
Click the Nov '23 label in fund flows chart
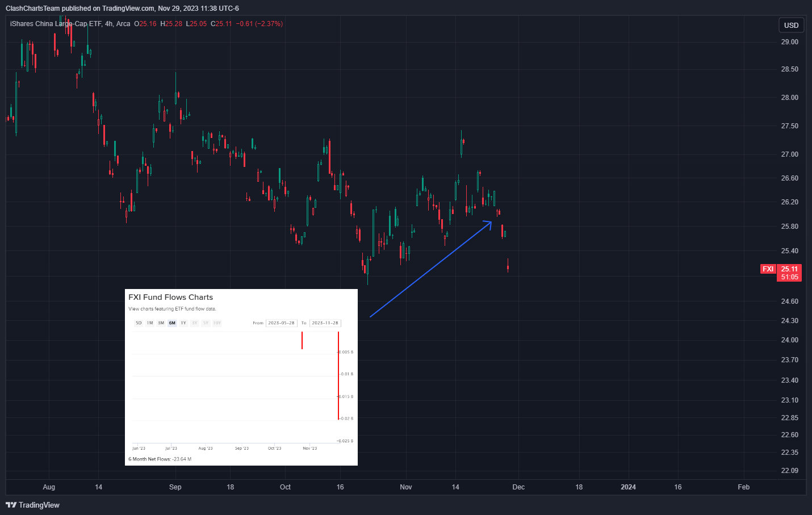pos(310,449)
